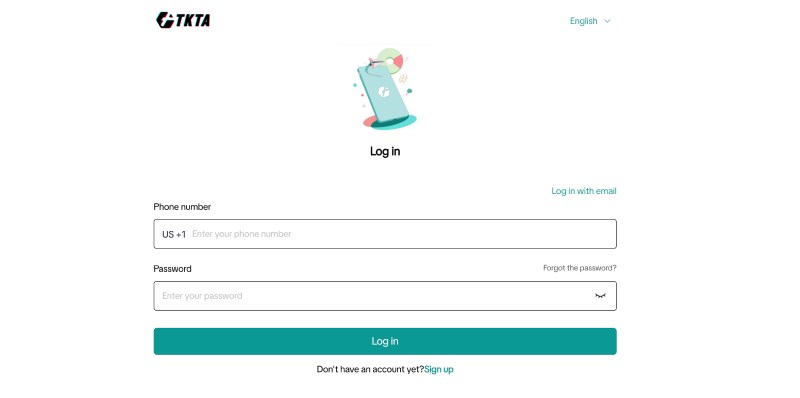The height and width of the screenshot is (398, 800).
Task: Click the teal Log in button
Action: [x=385, y=341]
